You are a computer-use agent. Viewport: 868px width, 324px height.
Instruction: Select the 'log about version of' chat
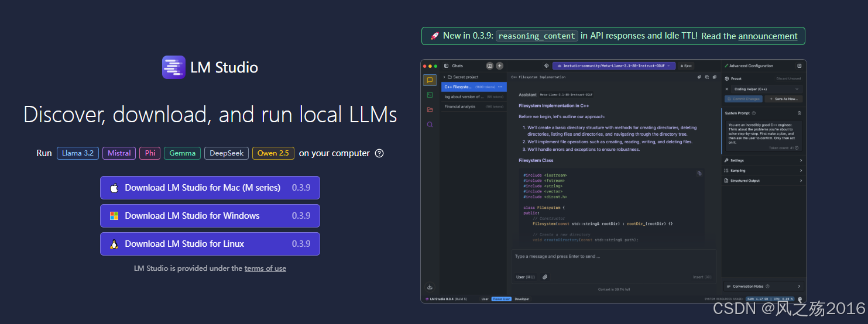coord(474,96)
